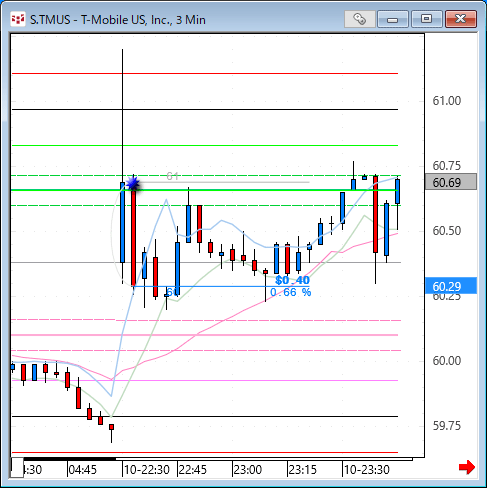
Task: Click the blue star marker on the chart
Action: coord(133,183)
